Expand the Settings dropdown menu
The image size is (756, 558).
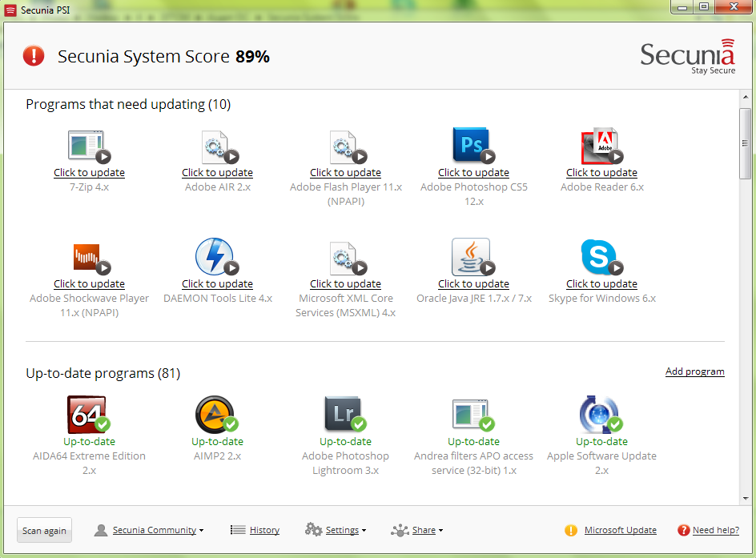[x=346, y=530]
